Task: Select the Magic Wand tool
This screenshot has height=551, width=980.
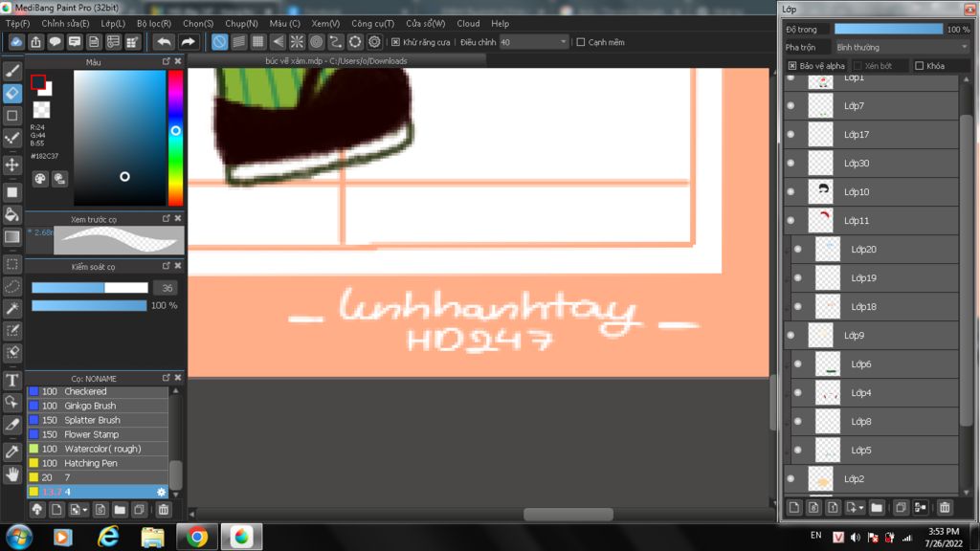Action: coord(12,309)
